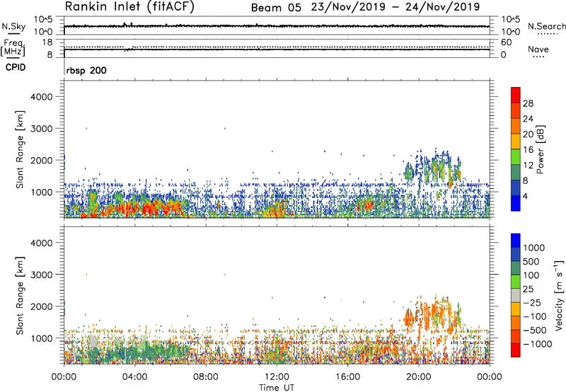This screenshot has height=392, width=566.
Task: Click the "Velocity [m s⁻¹]" colorbar title
Action: click(559, 295)
